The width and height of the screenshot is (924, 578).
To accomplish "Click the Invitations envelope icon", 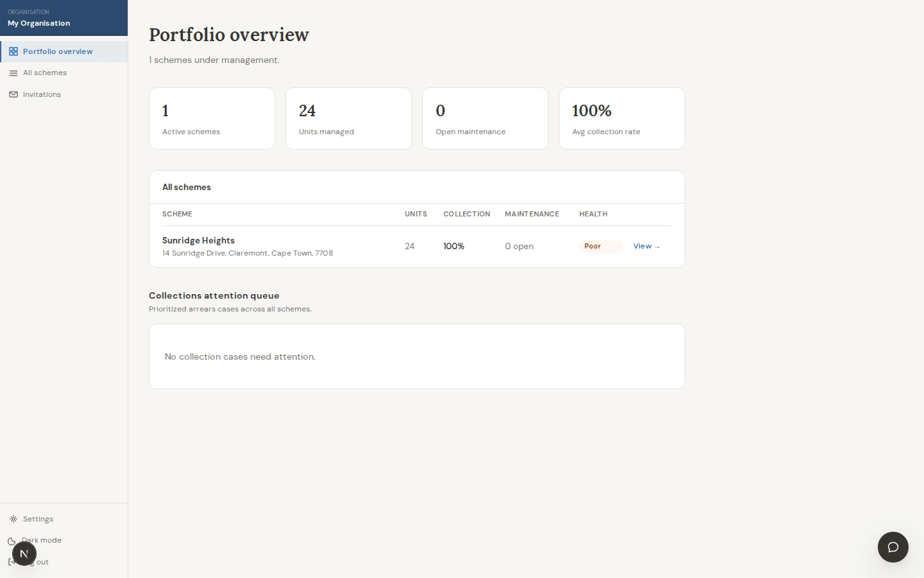I will (x=13, y=94).
